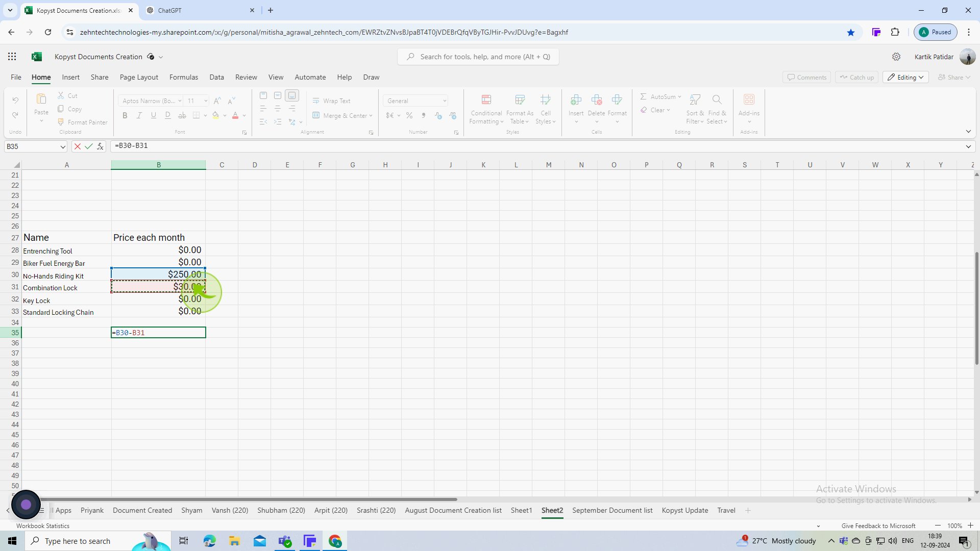Open the Editing mode dropdown

(905, 78)
